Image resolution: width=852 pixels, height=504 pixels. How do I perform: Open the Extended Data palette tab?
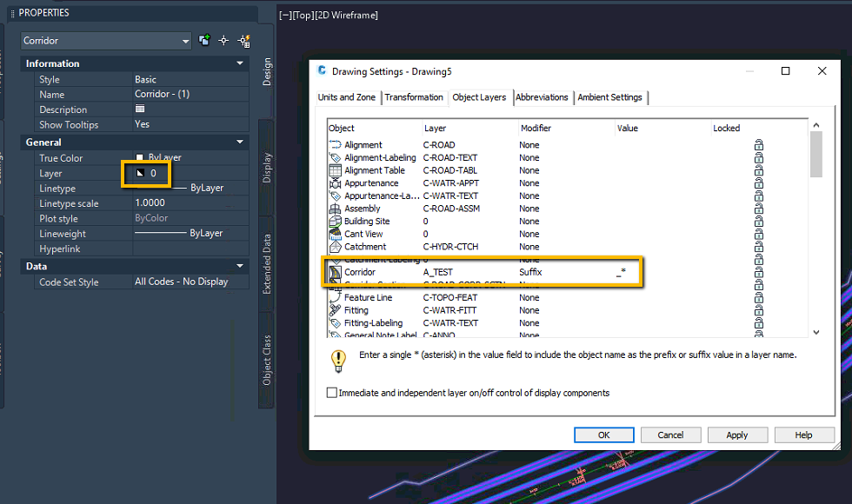267,264
